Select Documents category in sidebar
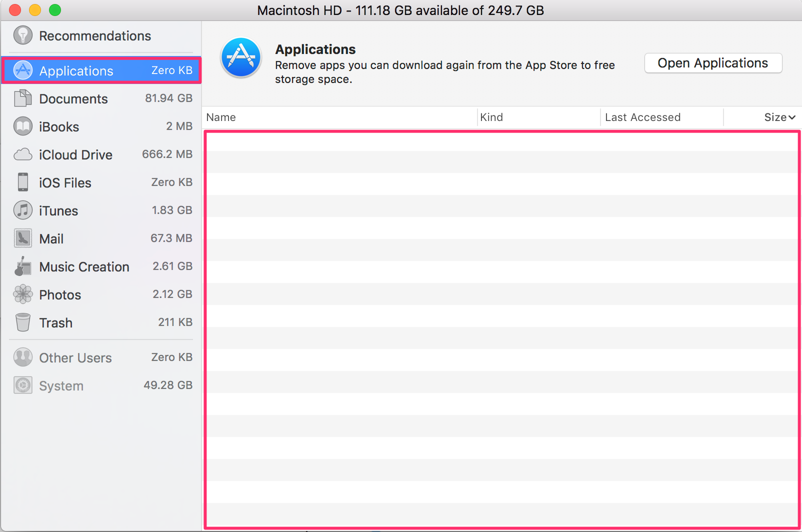Image resolution: width=802 pixels, height=532 pixels. (101, 98)
